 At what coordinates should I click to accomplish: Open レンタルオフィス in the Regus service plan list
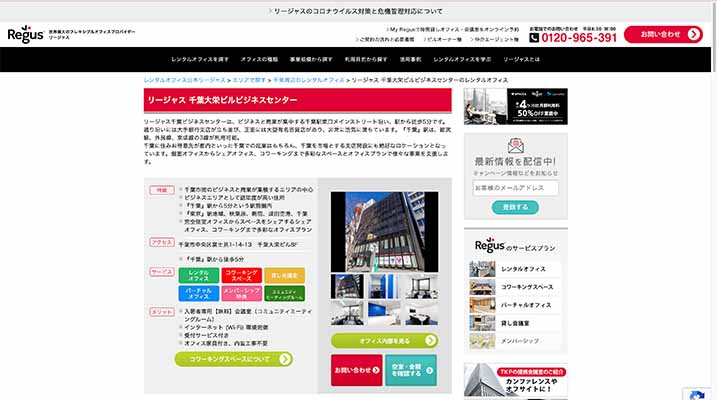pyautogui.click(x=523, y=269)
